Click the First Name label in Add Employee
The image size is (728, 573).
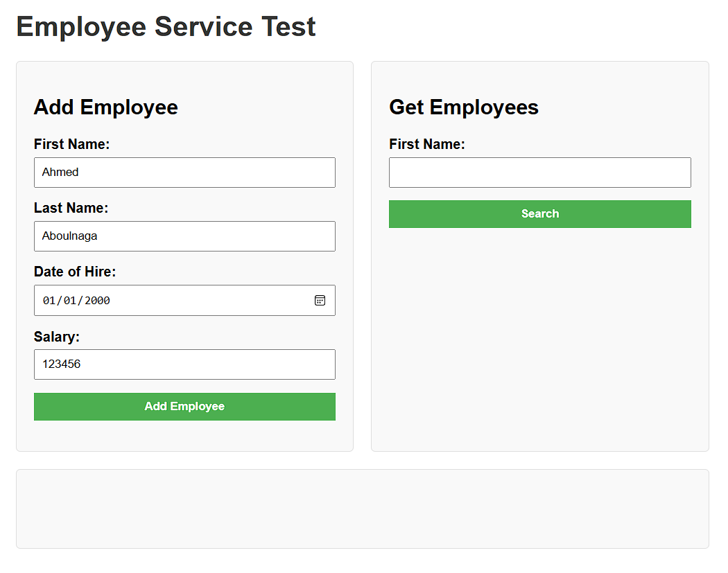[x=72, y=144]
